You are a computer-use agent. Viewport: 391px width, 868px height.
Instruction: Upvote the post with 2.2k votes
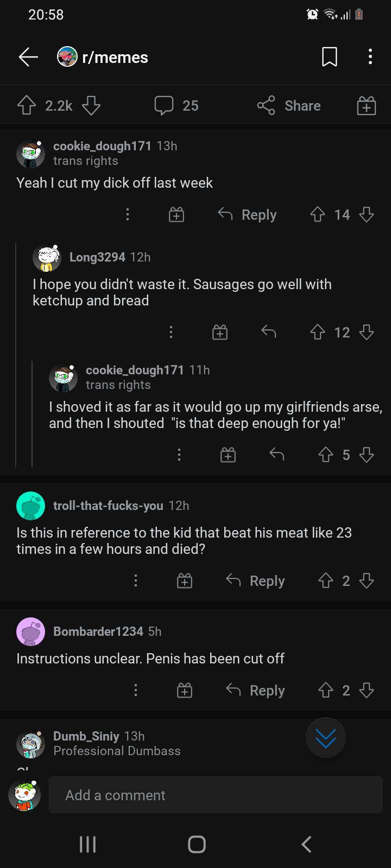pyautogui.click(x=26, y=105)
